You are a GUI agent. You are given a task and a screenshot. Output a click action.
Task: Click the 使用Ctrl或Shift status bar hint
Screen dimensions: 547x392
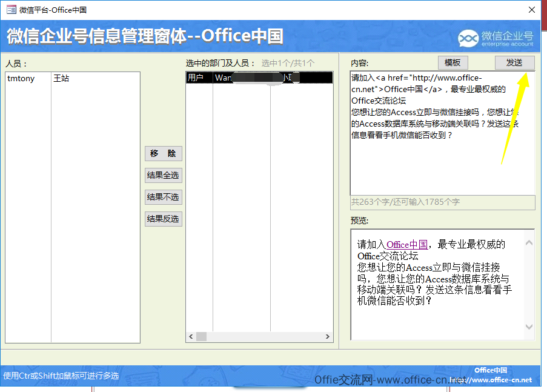[x=61, y=376]
